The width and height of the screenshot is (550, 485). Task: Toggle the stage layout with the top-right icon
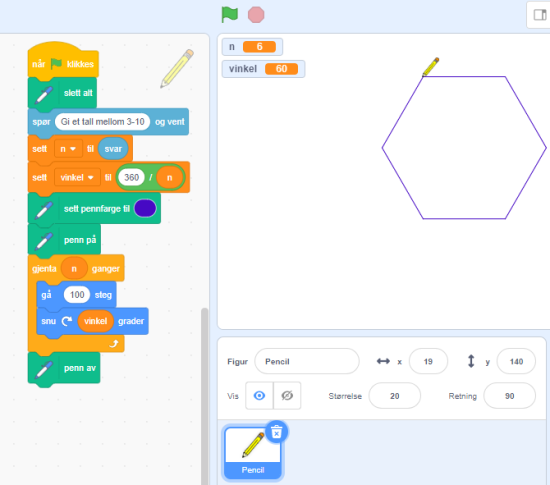540,15
